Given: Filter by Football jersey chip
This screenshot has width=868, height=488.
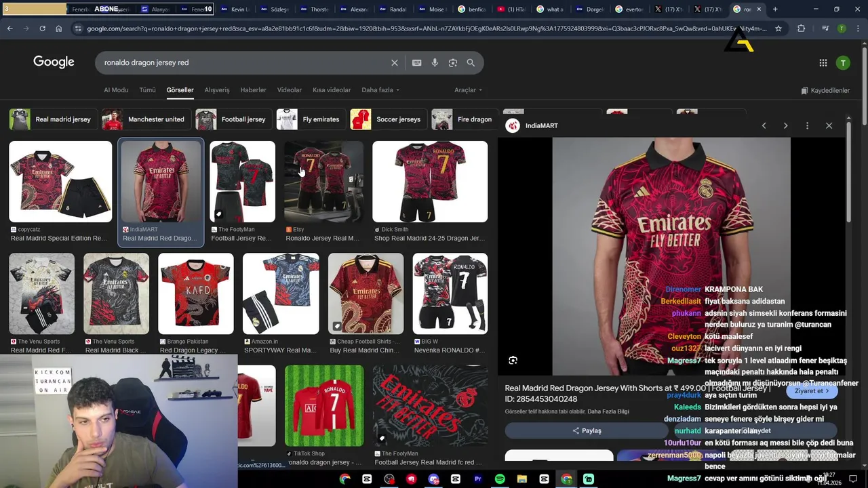Looking at the screenshot, I should [233, 119].
